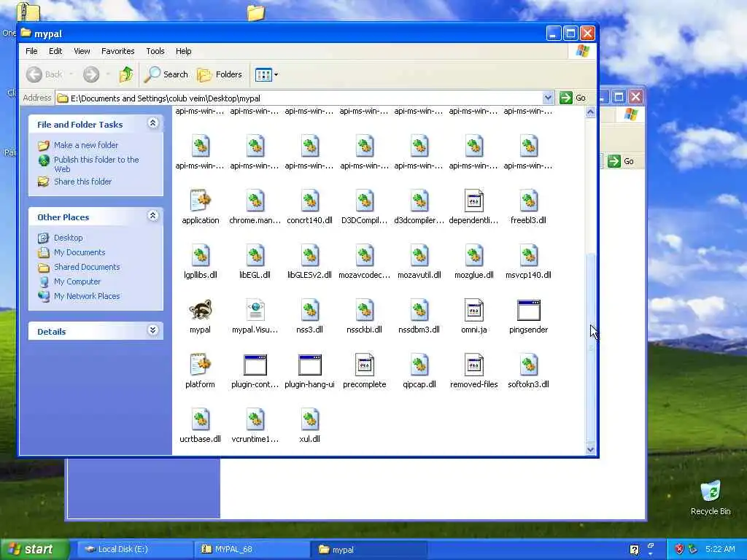Click the scroll up arrow in mypal window
The height and width of the screenshot is (560, 747).
click(x=591, y=112)
